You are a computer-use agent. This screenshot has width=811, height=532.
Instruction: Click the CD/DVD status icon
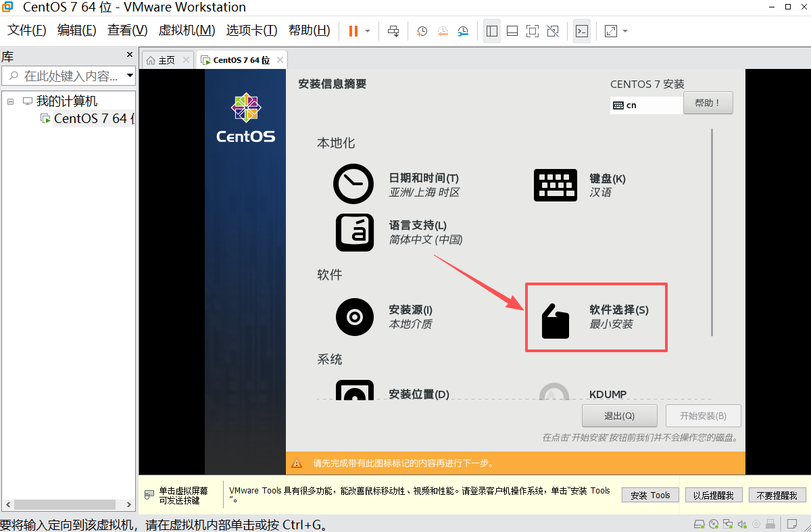tap(714, 524)
